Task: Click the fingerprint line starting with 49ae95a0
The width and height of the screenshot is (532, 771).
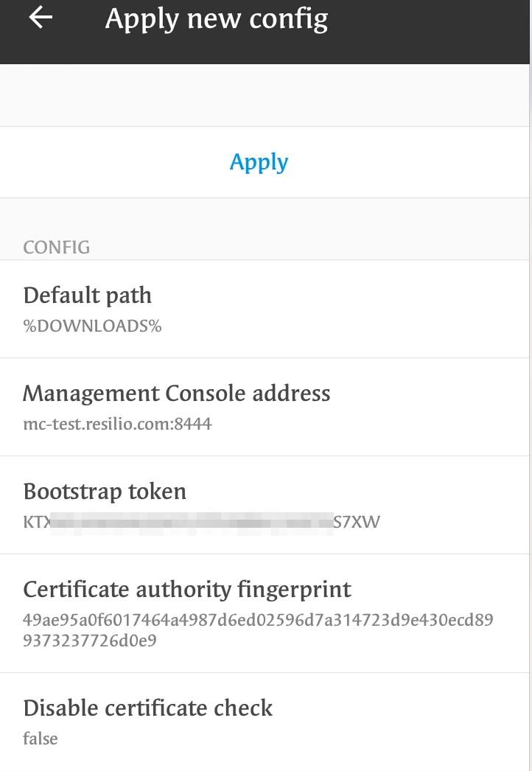Action: click(x=258, y=621)
